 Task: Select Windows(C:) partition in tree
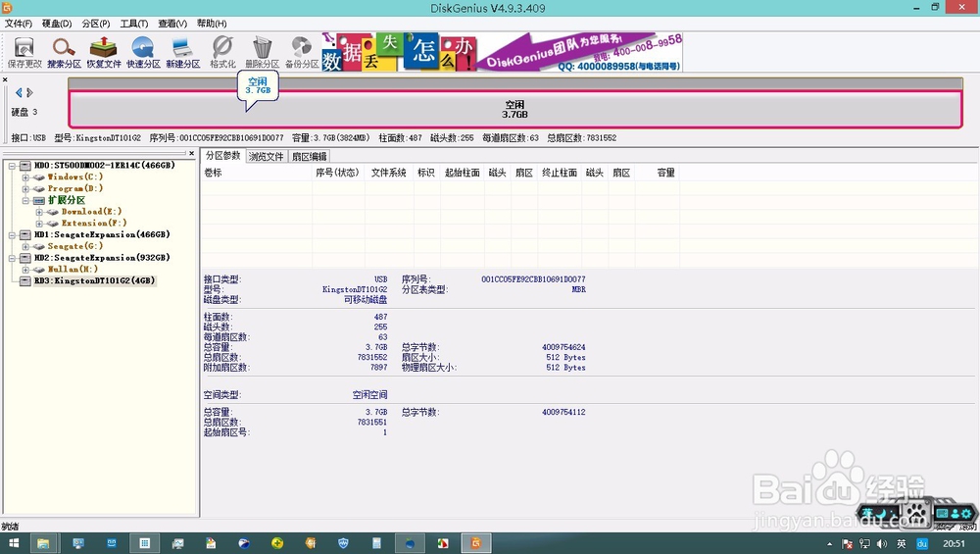(75, 176)
